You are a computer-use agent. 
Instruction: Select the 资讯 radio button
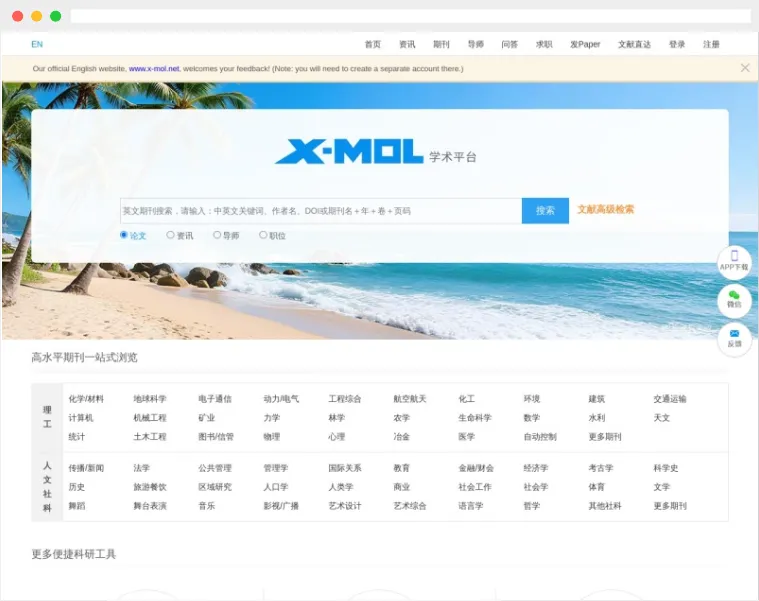[x=170, y=235]
